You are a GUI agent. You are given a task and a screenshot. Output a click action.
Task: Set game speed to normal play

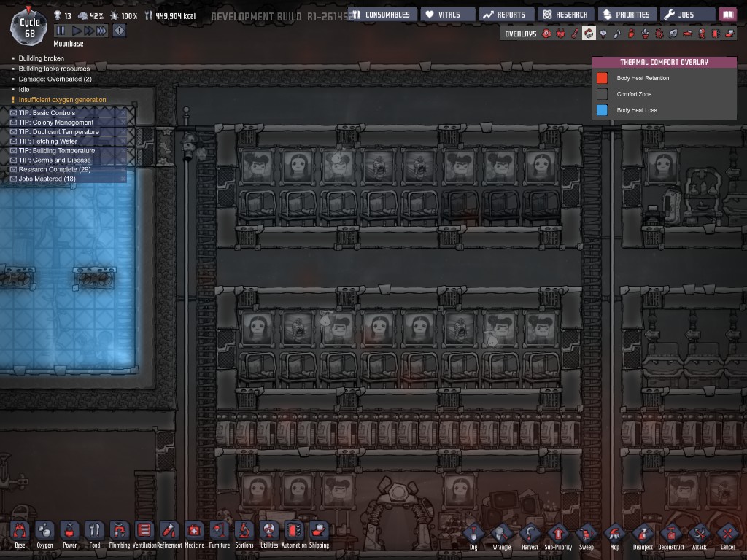76,31
